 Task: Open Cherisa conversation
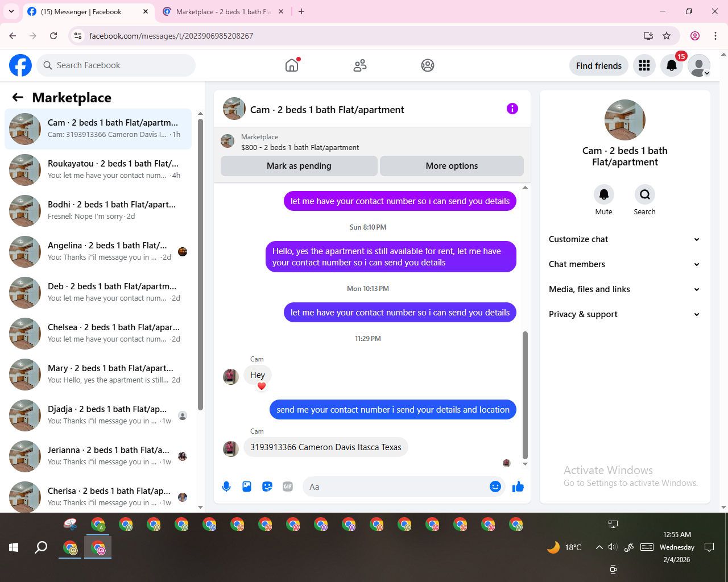pyautogui.click(x=98, y=496)
